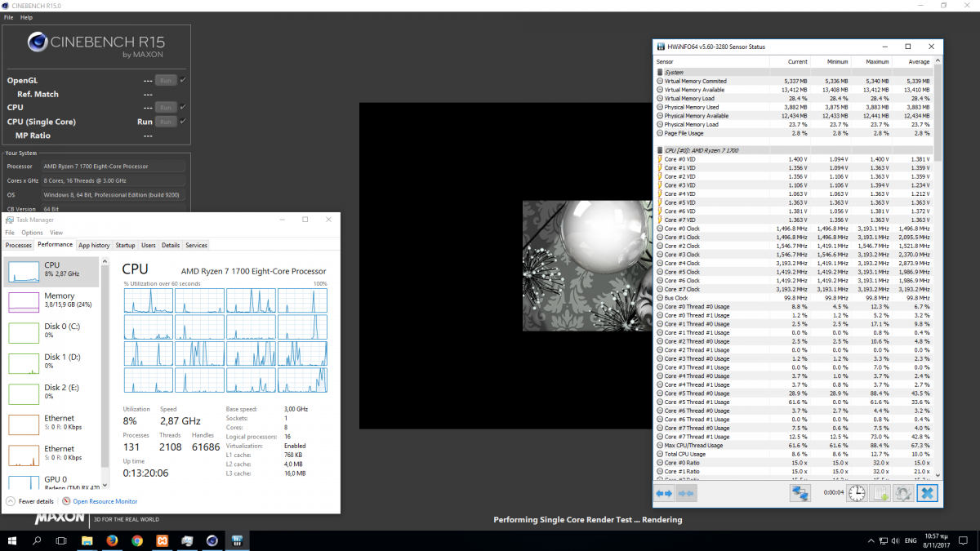
Task: Click Run button for CPU (Single Core)
Action: 166,122
